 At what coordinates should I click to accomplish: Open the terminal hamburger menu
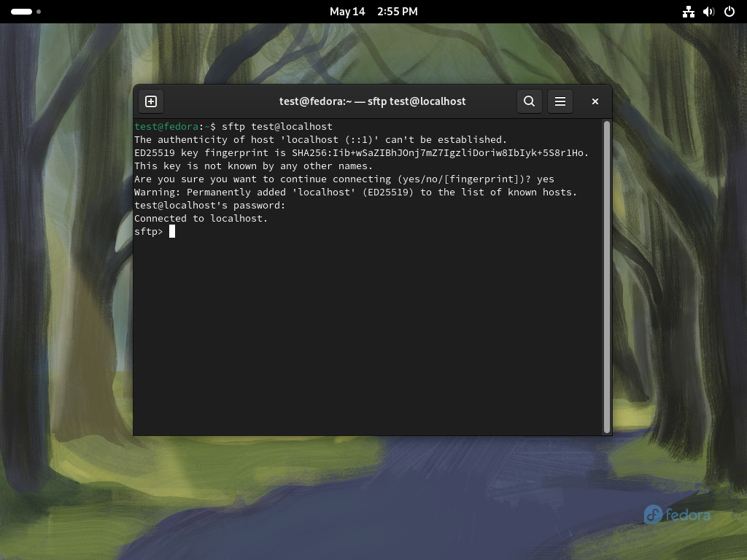coord(560,101)
